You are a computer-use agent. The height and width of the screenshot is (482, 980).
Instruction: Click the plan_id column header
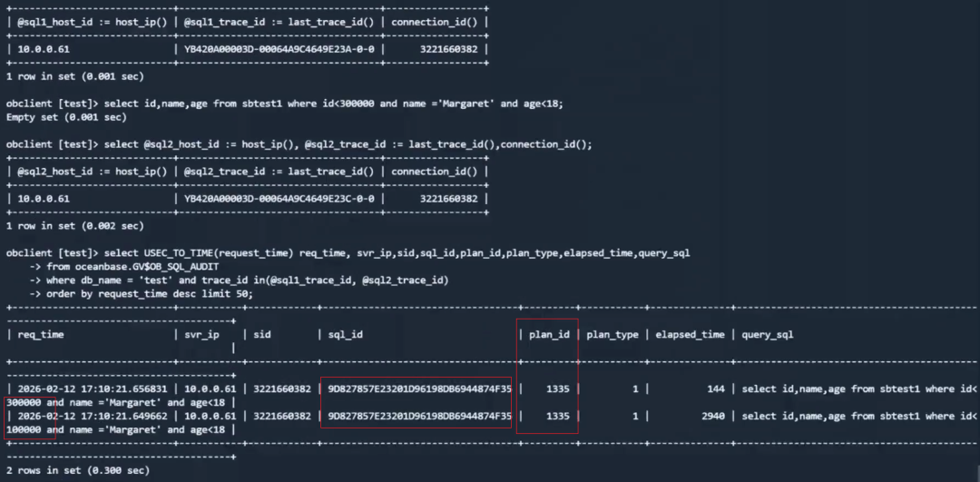click(x=549, y=334)
